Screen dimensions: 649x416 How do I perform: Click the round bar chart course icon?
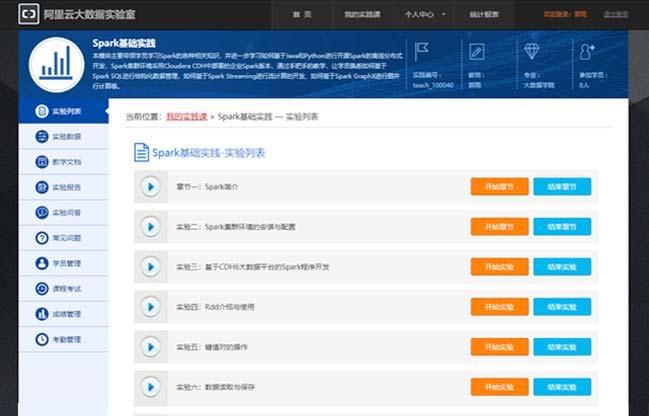pos(56,65)
